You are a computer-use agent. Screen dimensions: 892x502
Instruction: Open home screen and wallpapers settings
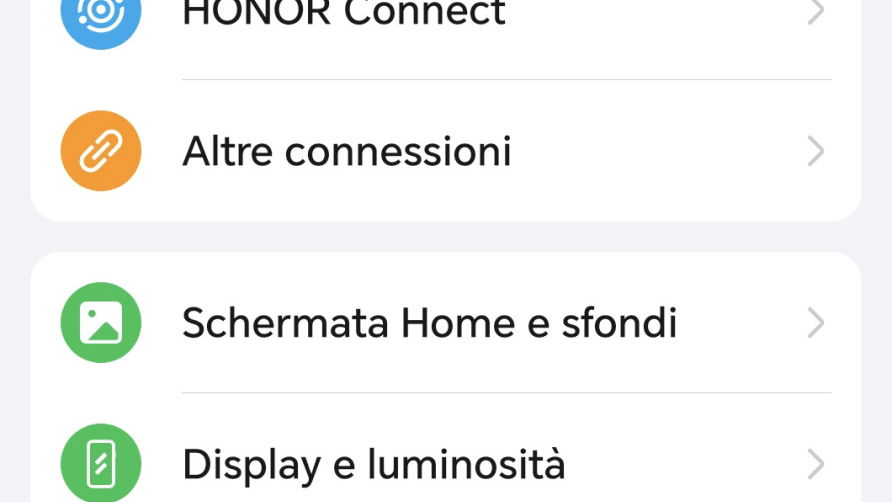tap(429, 323)
